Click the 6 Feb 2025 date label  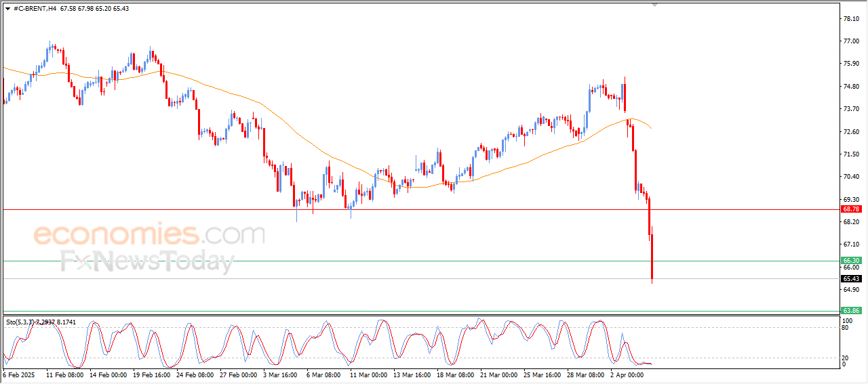coord(18,374)
